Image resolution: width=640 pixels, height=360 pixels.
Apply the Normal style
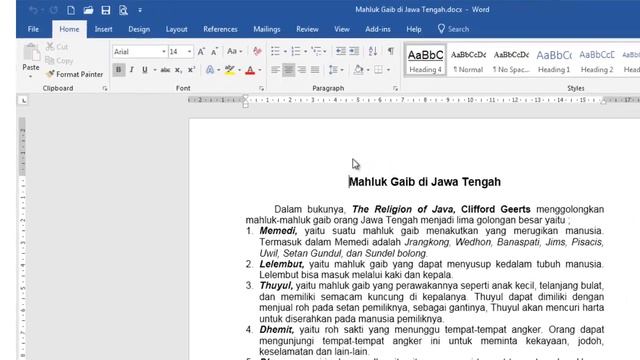coord(468,60)
